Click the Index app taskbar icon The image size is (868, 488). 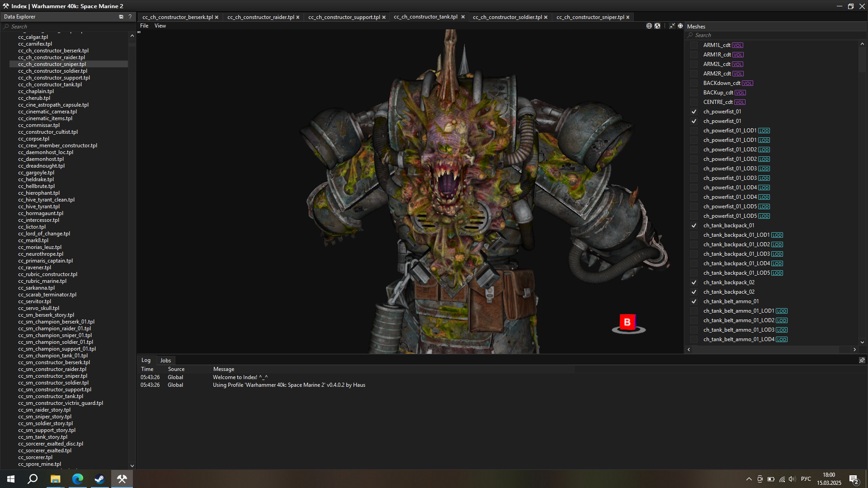click(122, 479)
